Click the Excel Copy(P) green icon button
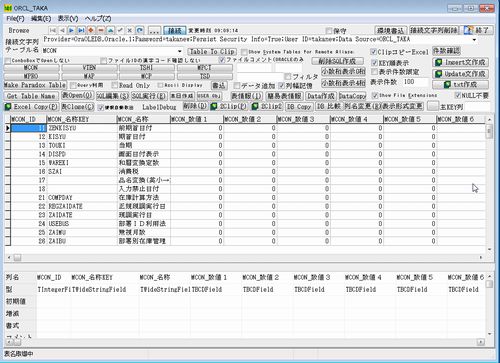 32,107
